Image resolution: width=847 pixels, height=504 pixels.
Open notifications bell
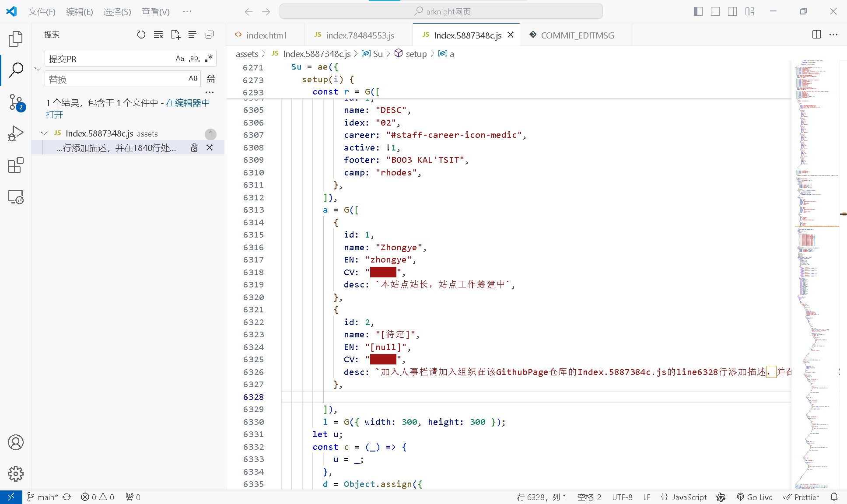click(834, 497)
